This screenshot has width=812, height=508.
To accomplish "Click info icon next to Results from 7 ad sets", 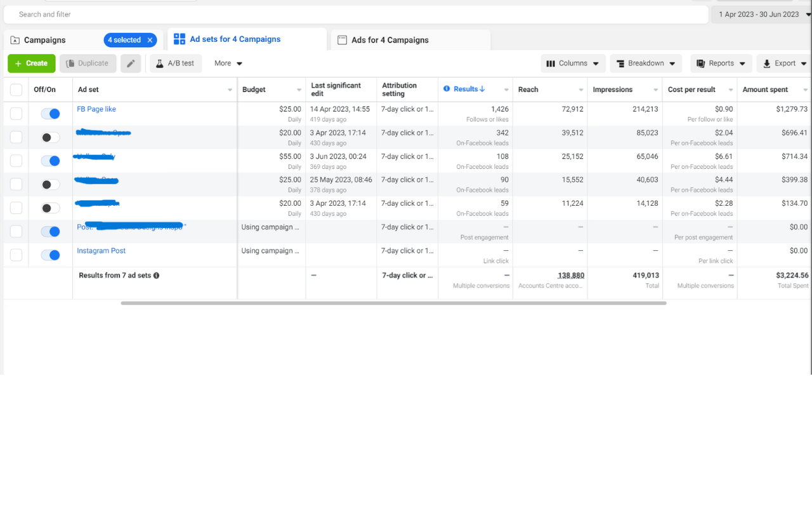I will (156, 276).
